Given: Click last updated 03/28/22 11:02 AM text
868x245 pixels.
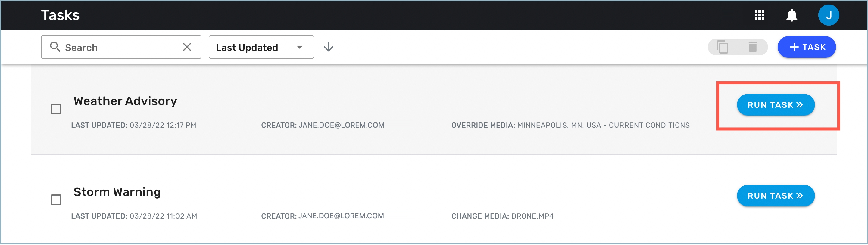Looking at the screenshot, I should pyautogui.click(x=134, y=216).
